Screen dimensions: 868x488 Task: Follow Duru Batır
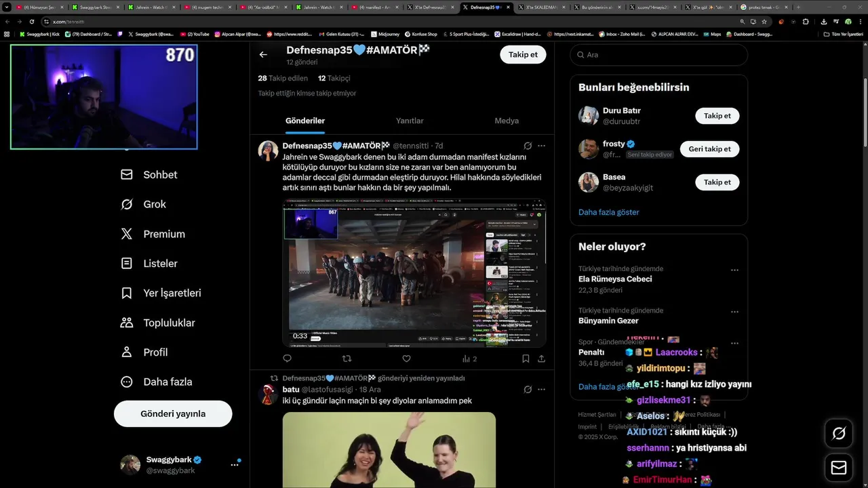coord(717,116)
